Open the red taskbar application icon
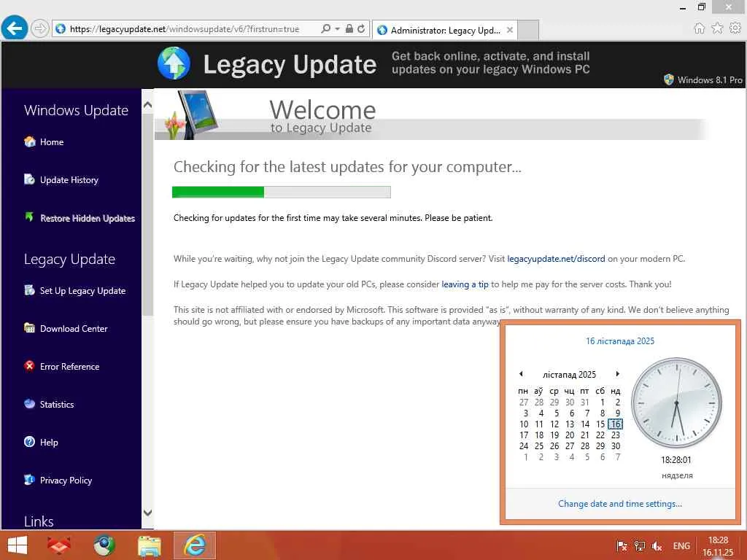The image size is (747, 560). (59, 545)
